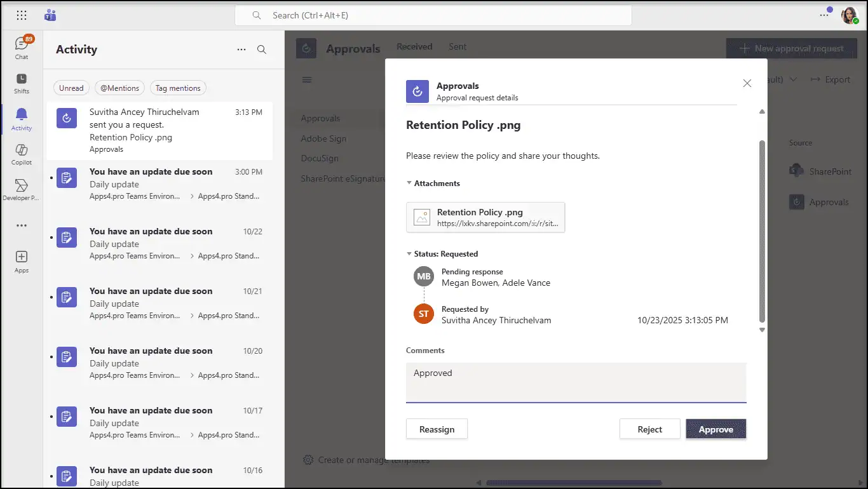Collapse the Attachments section
Image resolution: width=868 pixels, height=489 pixels.
click(409, 183)
